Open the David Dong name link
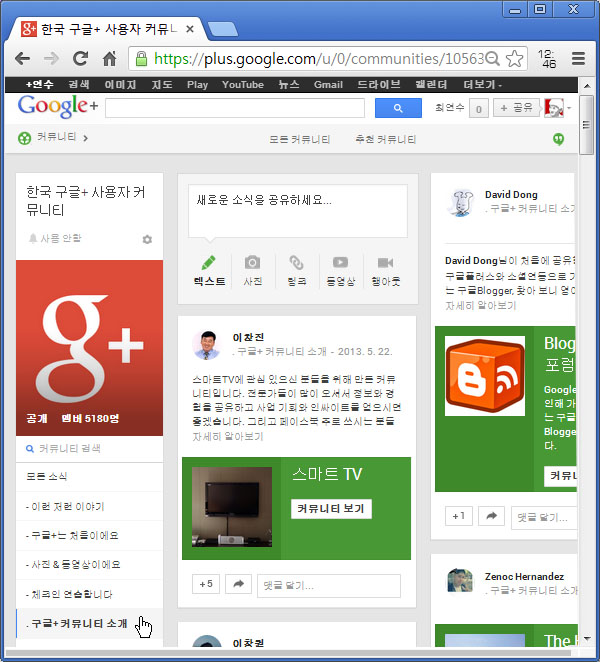The width and height of the screenshot is (600, 662). [x=511, y=195]
